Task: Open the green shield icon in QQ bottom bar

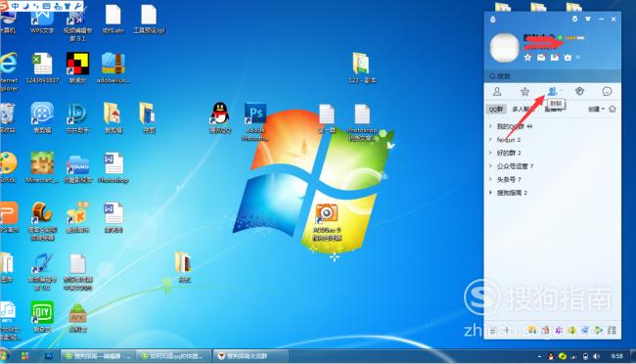Action: click(572, 331)
